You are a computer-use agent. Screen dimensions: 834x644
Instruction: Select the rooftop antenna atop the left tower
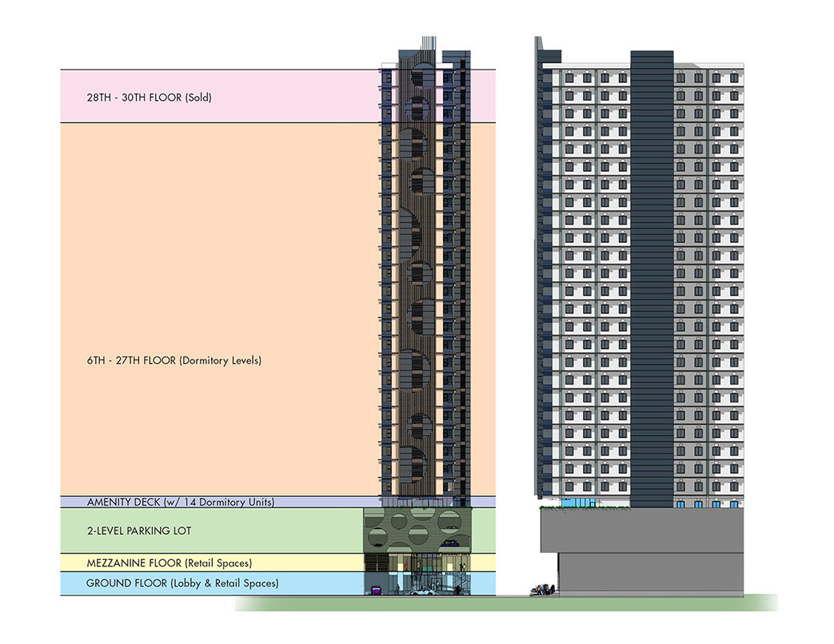428,44
